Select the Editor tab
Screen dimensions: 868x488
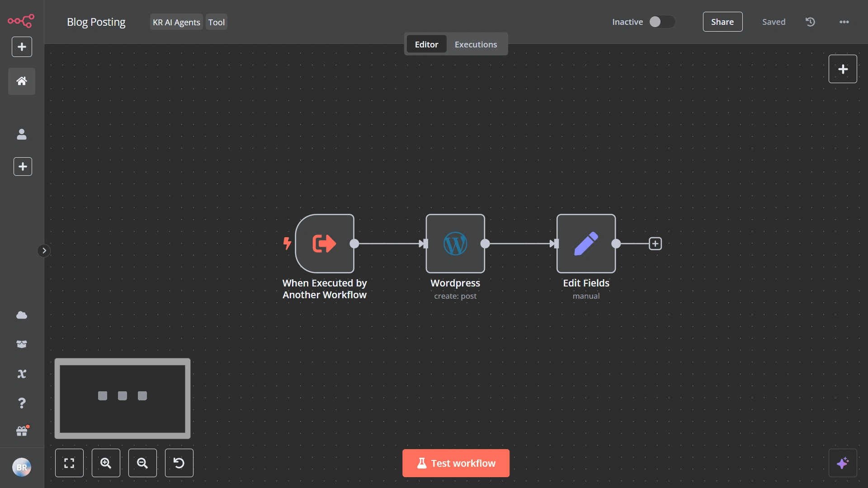click(426, 43)
